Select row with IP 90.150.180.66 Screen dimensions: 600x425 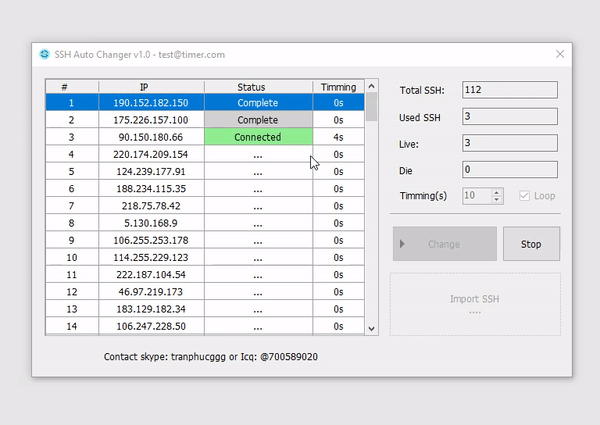pos(205,137)
